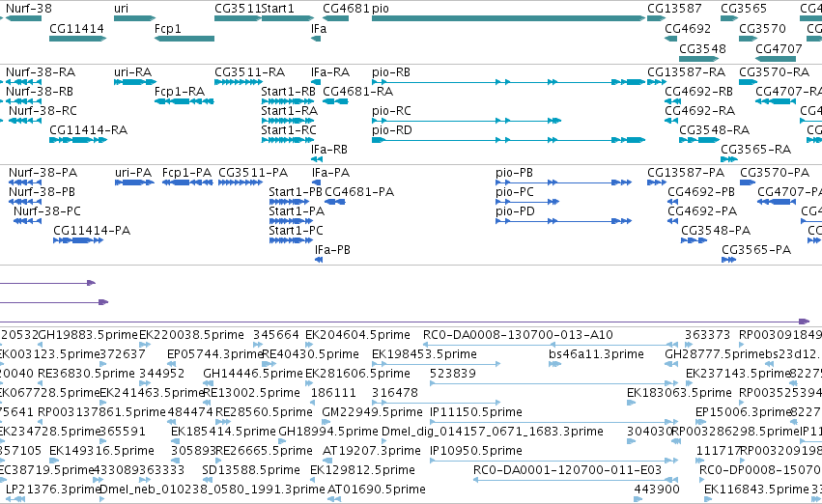Viewport: 822px width, 504px height.
Task: Click the CG3548-RA transcript label
Action: (714, 130)
